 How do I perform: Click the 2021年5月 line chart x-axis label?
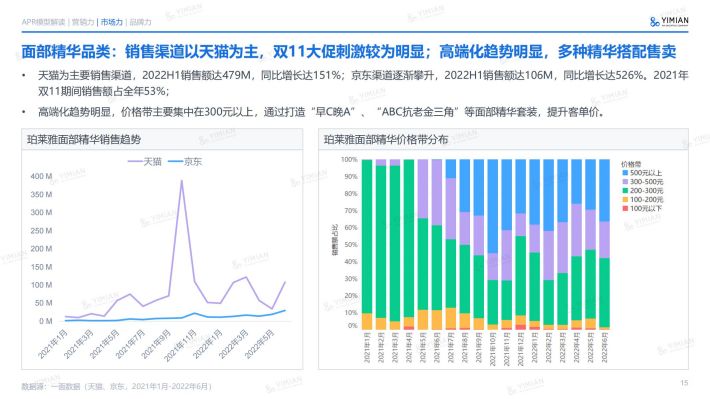coord(105,344)
